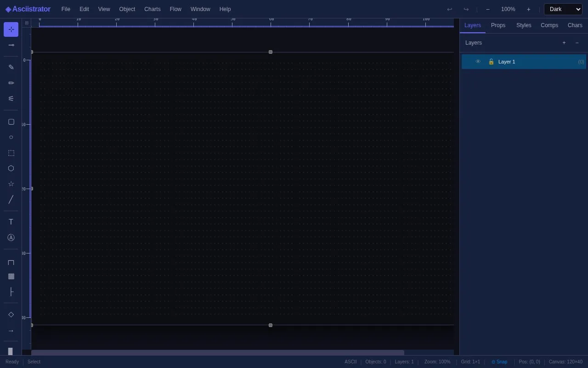Select the Star tool

click(11, 184)
